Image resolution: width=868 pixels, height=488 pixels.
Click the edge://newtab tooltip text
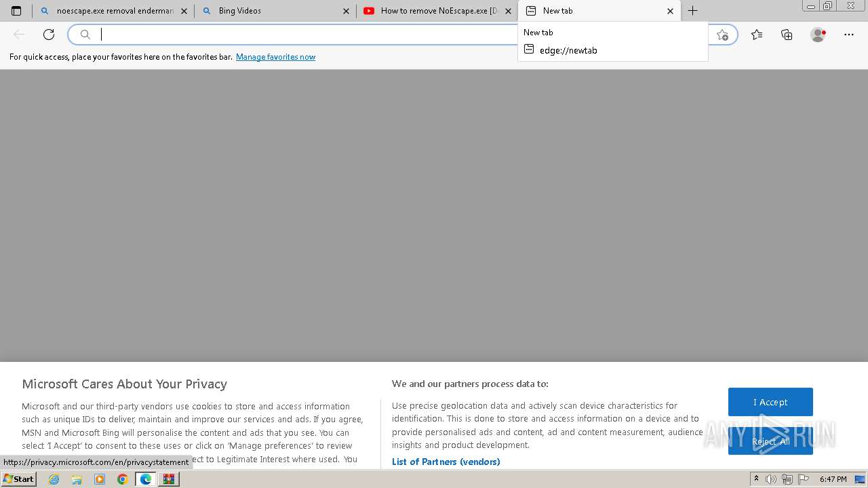(568, 50)
